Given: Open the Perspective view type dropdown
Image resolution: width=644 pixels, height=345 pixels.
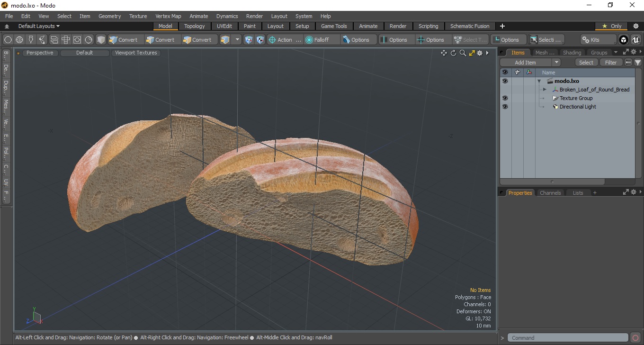Looking at the screenshot, I should 40,53.
